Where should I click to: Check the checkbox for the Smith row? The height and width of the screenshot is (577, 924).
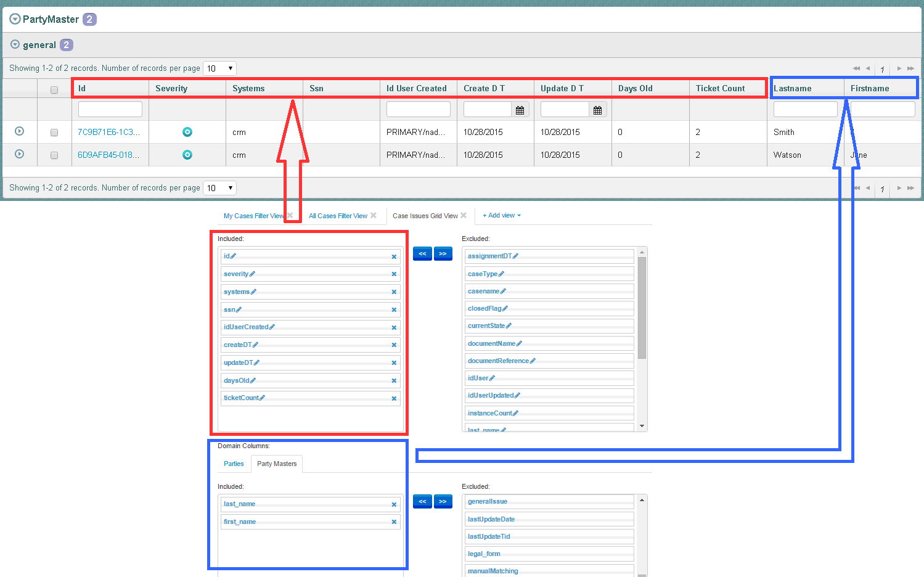[54, 133]
